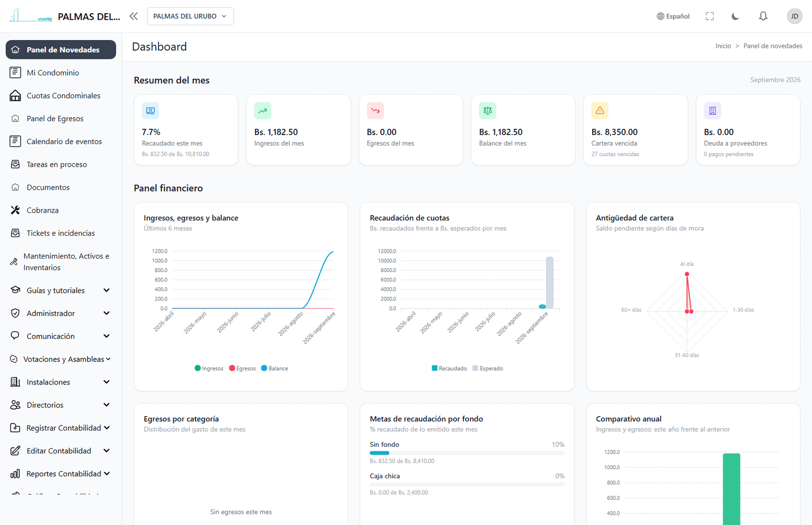Toggle Ingresos series in chart legend
The image size is (812, 525).
(x=209, y=368)
